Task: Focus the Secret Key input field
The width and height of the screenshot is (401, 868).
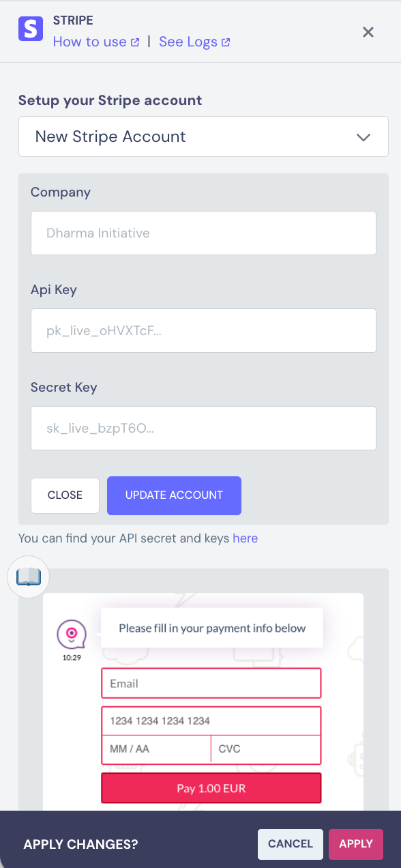Action: click(203, 428)
